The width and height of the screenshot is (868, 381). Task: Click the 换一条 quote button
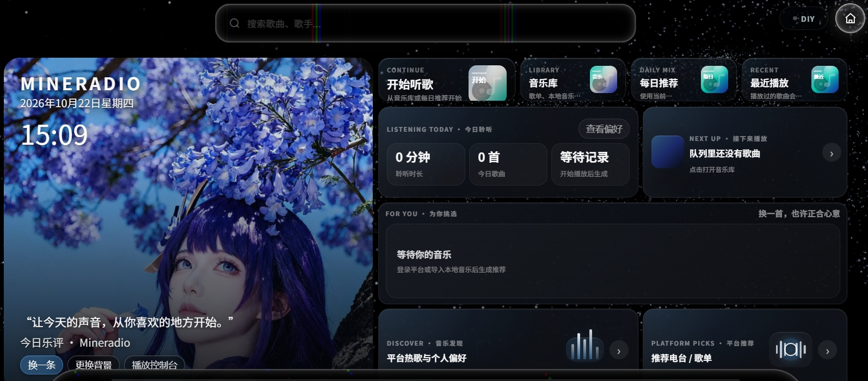[x=42, y=365]
